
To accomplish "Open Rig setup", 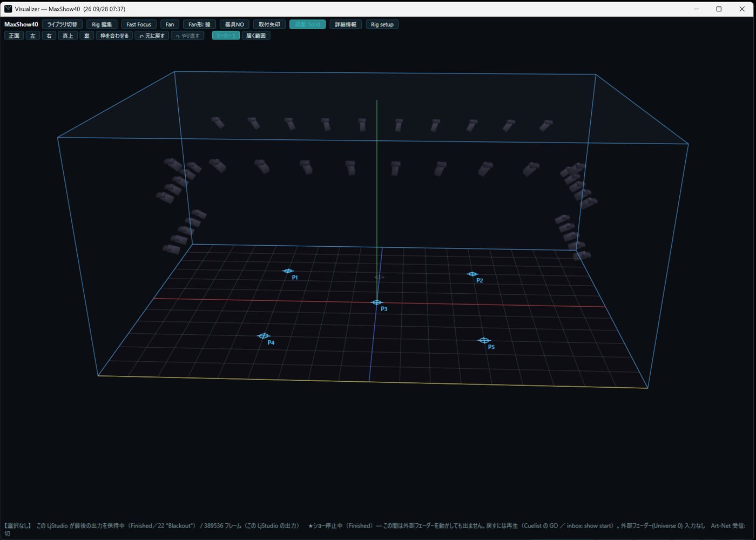I will click(382, 24).
